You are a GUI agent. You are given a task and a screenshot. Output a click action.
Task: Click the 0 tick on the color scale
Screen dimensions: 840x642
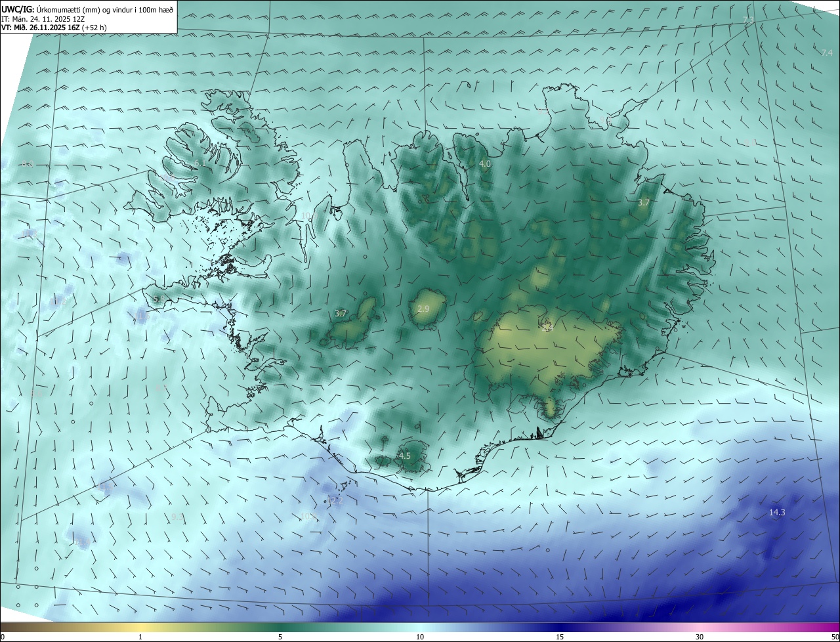pos(3,637)
